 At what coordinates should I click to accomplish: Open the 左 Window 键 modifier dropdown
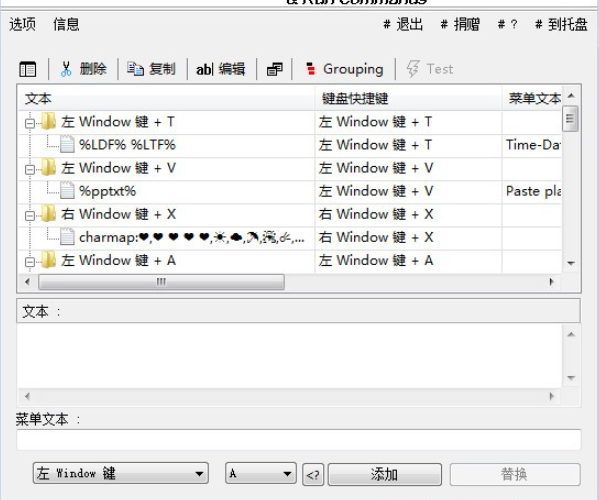pyautogui.click(x=121, y=474)
